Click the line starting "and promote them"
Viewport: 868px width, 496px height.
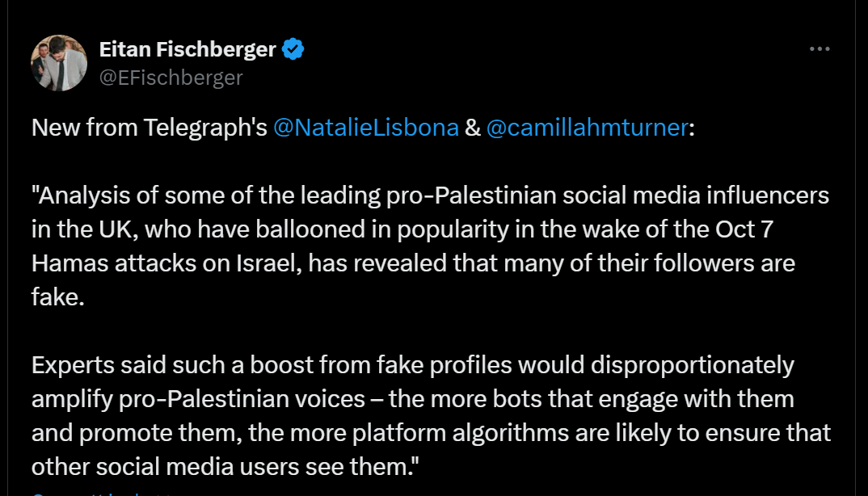pyautogui.click(x=432, y=433)
